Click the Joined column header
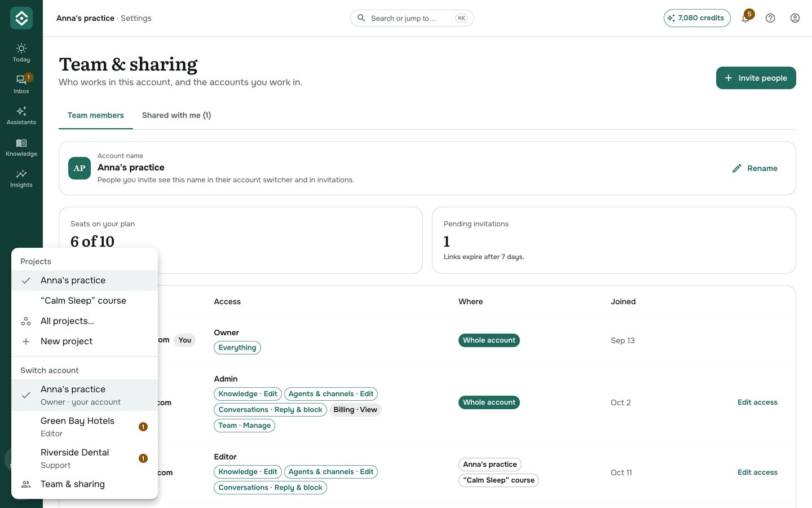Viewport: 812px width, 508px height. point(623,301)
